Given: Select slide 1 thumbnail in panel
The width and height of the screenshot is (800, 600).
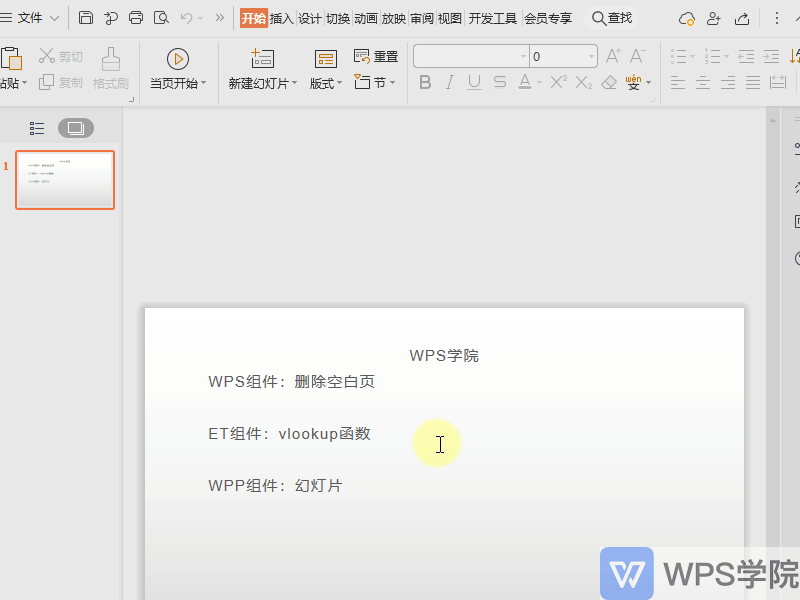Looking at the screenshot, I should tap(65, 180).
